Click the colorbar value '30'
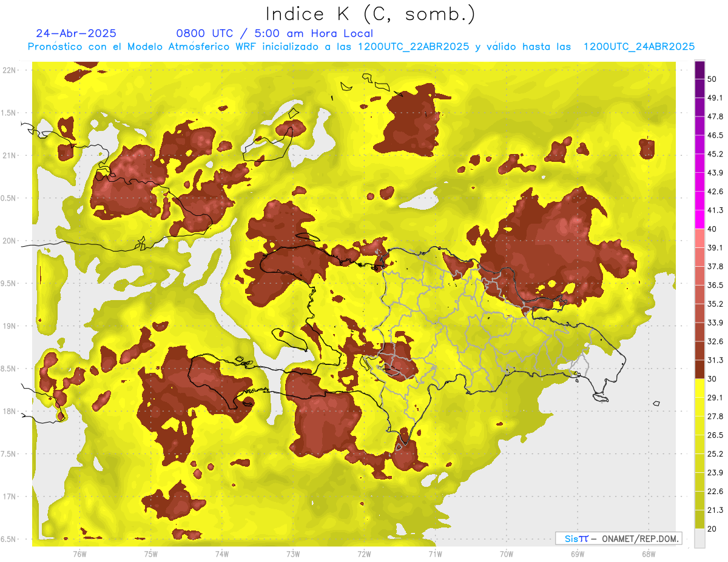The height and width of the screenshot is (562, 728). tap(712, 379)
